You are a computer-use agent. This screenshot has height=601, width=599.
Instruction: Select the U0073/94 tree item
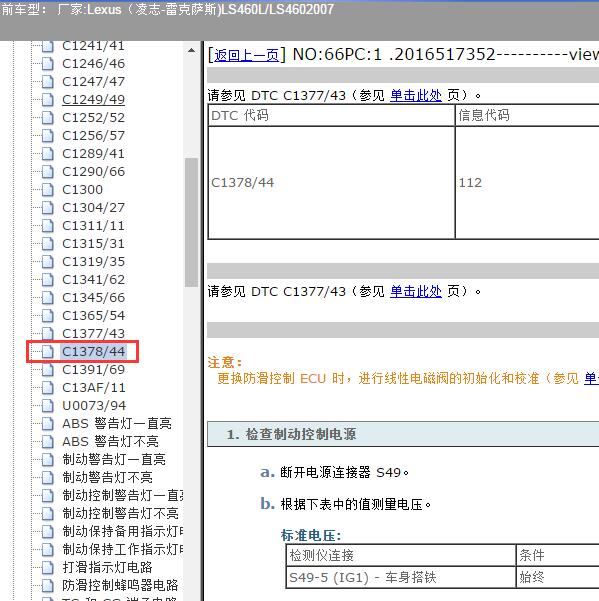point(94,406)
